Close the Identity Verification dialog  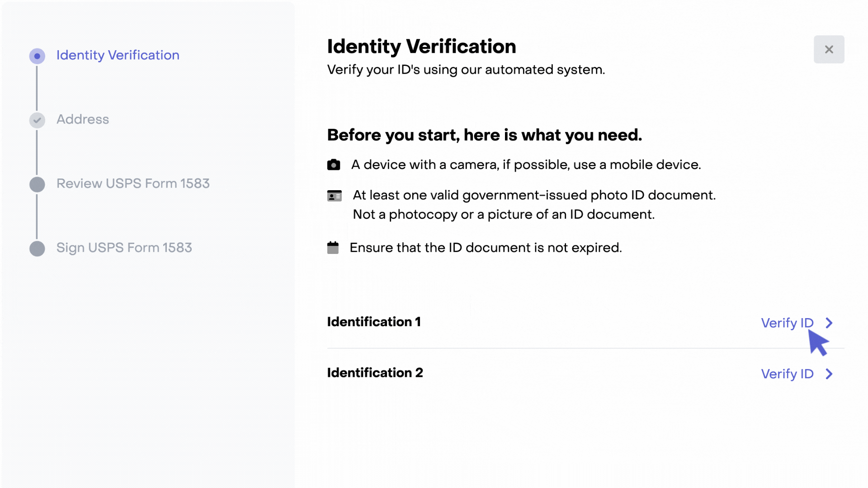[829, 49]
